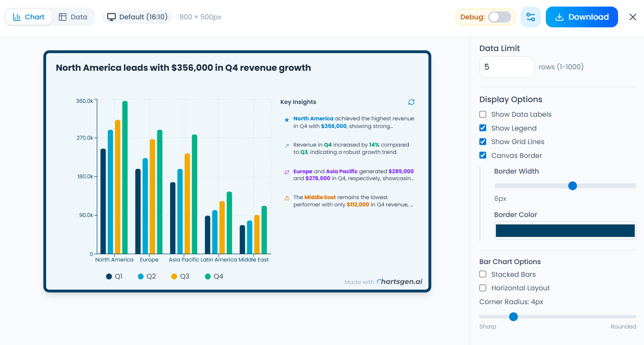The width and height of the screenshot is (644, 345).
Task: Select the Chart tab
Action: click(28, 17)
